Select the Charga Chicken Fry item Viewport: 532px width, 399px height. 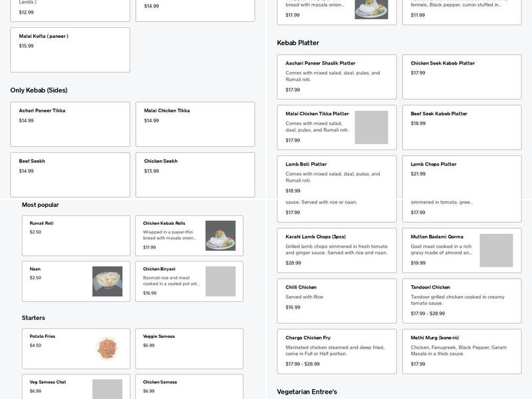click(x=336, y=351)
